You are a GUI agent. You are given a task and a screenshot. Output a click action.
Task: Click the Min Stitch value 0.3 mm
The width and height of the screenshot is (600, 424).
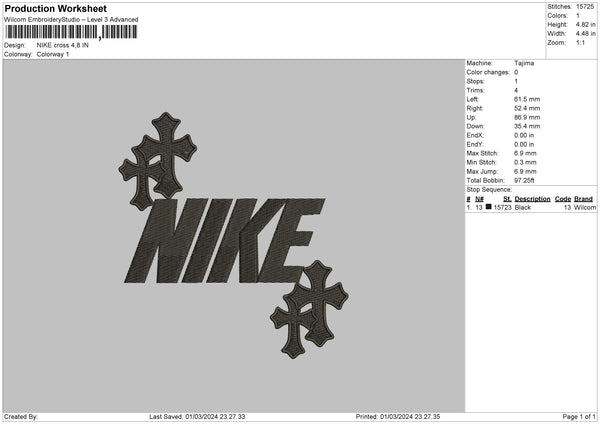(525, 162)
